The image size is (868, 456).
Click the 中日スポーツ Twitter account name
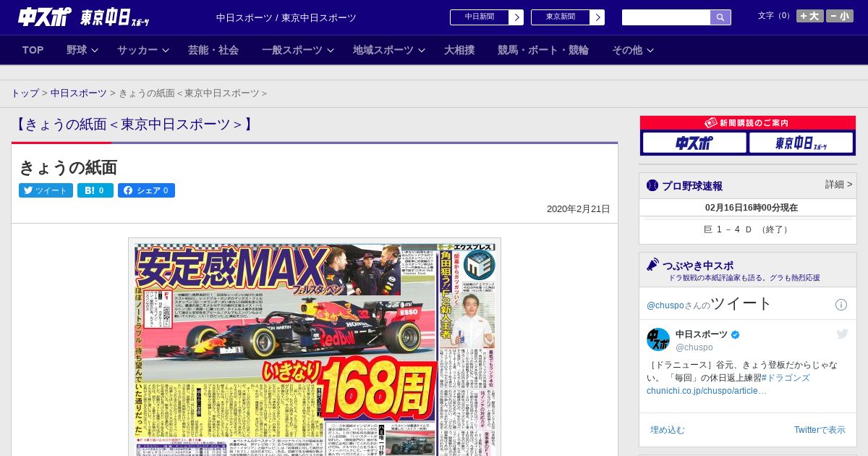coord(702,334)
